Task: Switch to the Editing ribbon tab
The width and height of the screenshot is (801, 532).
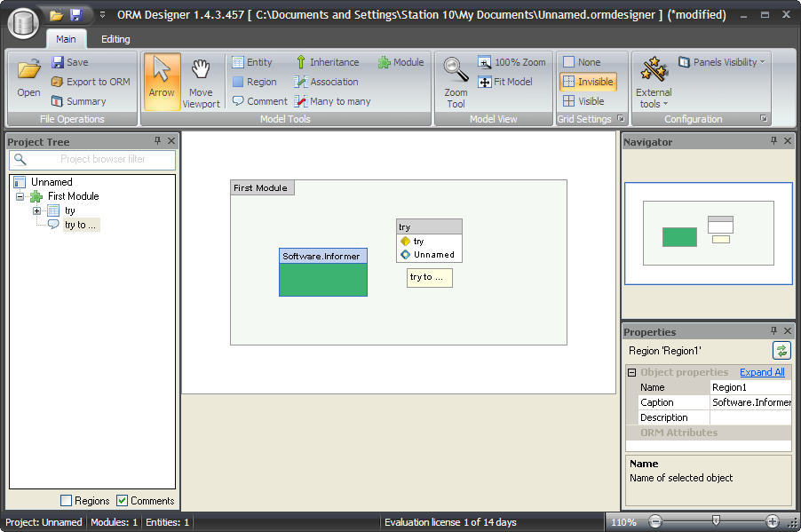Action: 115,39
